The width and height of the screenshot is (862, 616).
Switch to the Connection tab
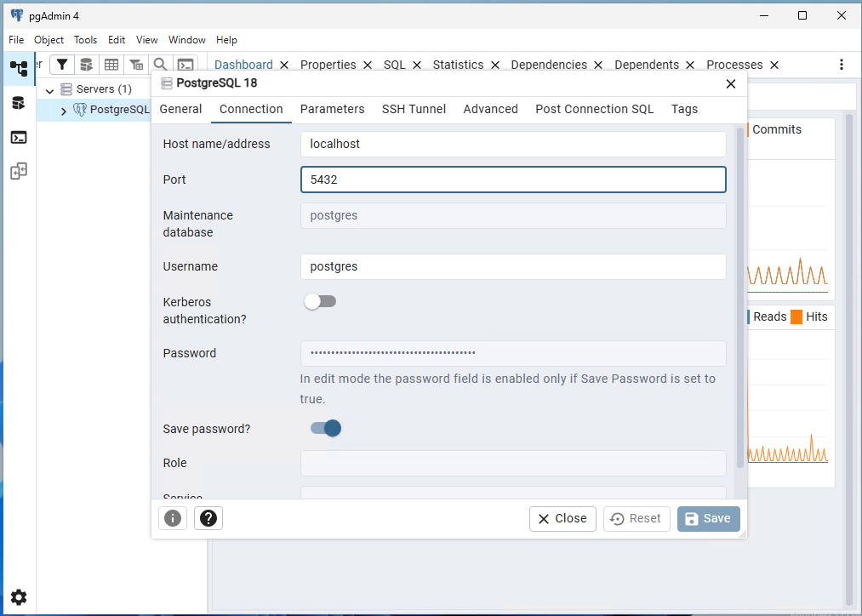click(x=251, y=109)
